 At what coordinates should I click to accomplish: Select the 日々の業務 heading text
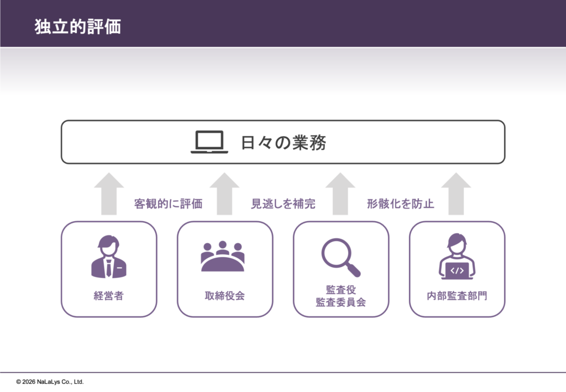coord(284,143)
